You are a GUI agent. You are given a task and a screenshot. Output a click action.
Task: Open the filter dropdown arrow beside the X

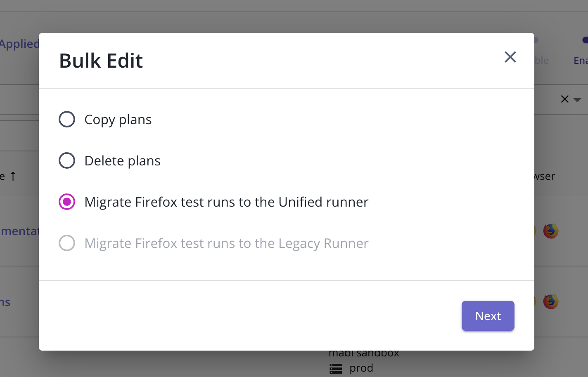click(x=577, y=100)
